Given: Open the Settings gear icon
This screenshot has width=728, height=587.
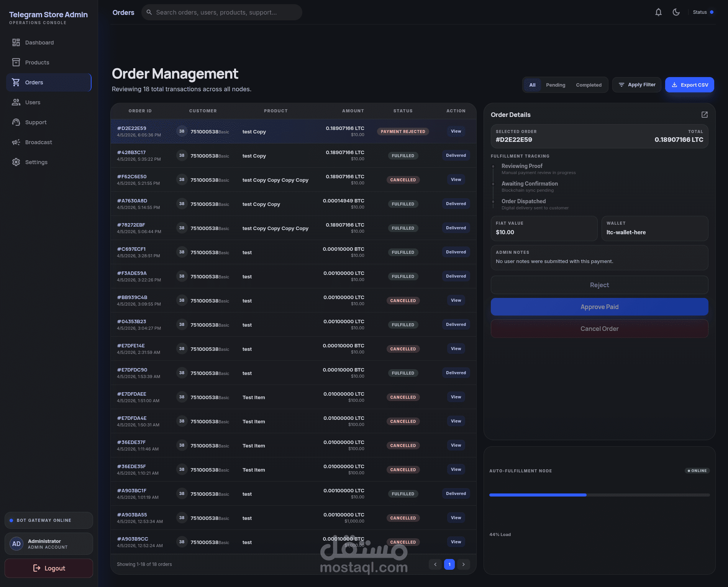Looking at the screenshot, I should [x=16, y=162].
